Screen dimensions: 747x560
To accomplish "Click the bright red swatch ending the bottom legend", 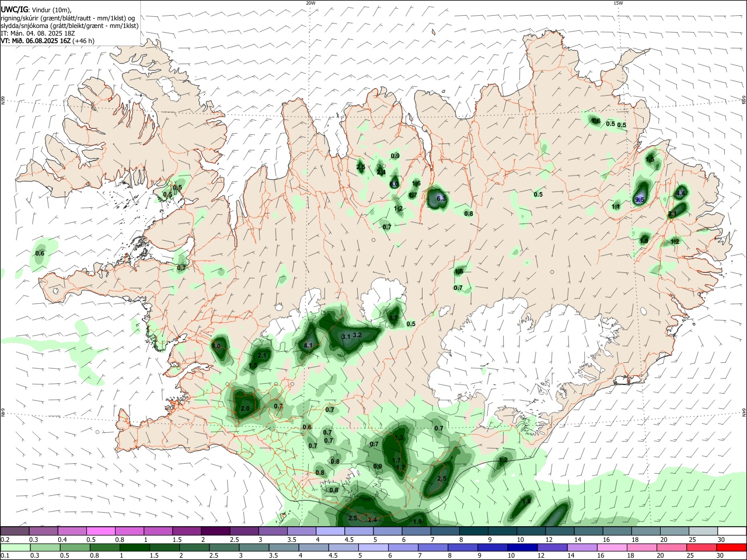I will (x=731, y=547).
